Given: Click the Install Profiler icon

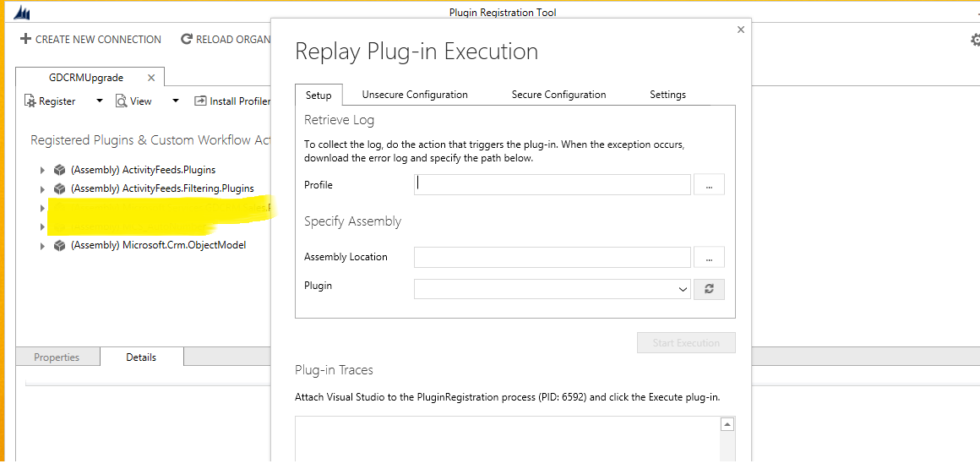Looking at the screenshot, I should pos(200,101).
